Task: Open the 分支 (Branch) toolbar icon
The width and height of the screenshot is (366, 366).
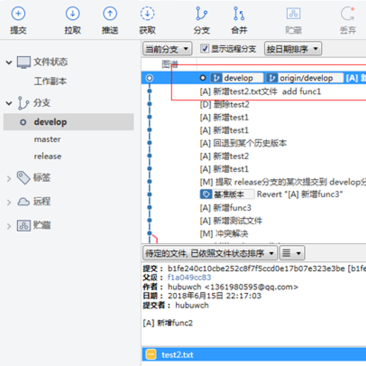Action: point(201,14)
